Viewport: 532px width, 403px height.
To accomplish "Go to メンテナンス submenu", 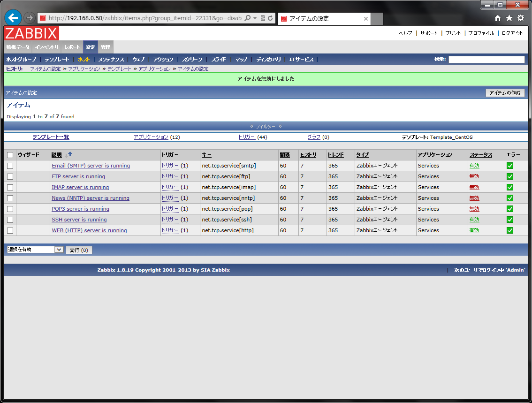I will [x=111, y=60].
